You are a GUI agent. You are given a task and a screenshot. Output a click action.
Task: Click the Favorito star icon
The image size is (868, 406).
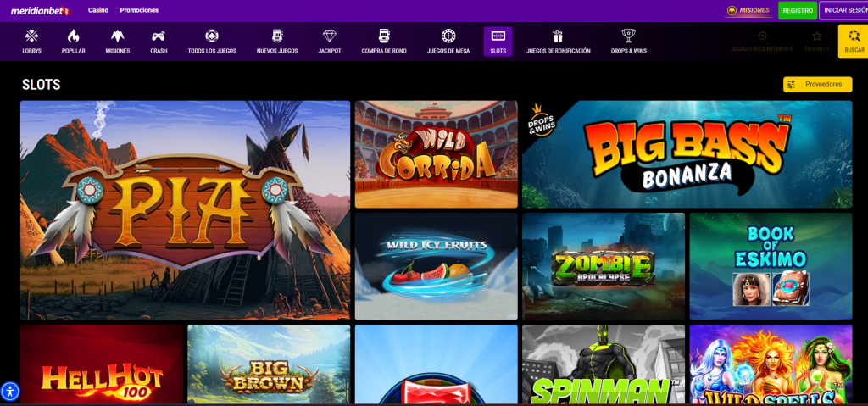(x=816, y=36)
